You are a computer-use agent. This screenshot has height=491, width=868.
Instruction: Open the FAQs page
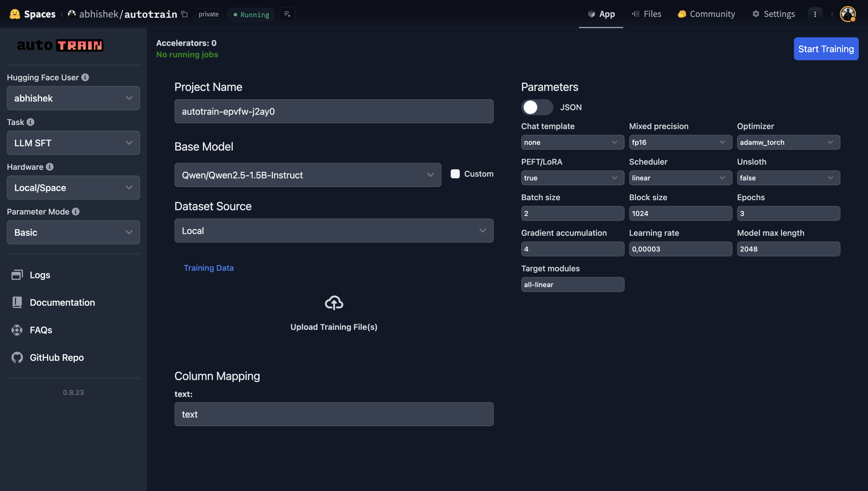[x=41, y=330]
